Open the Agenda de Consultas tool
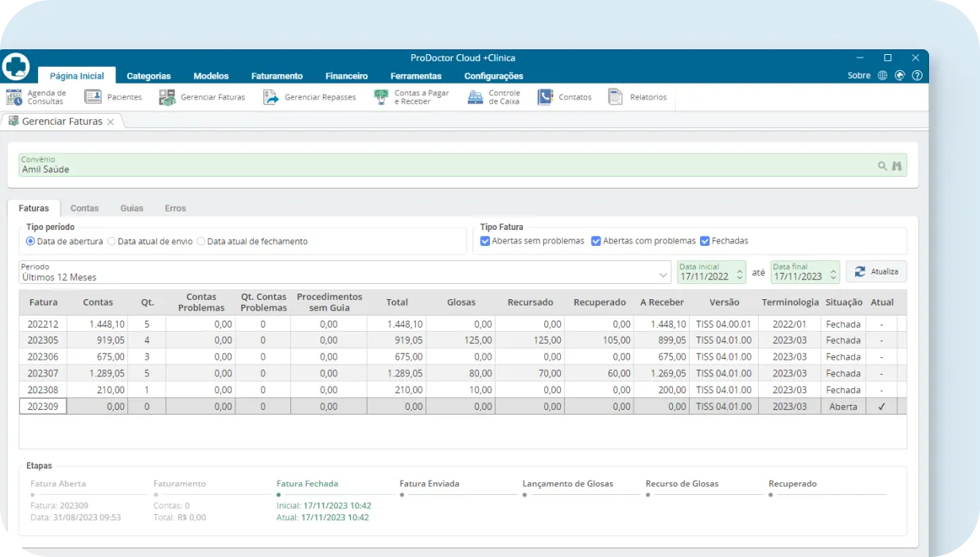 37,96
